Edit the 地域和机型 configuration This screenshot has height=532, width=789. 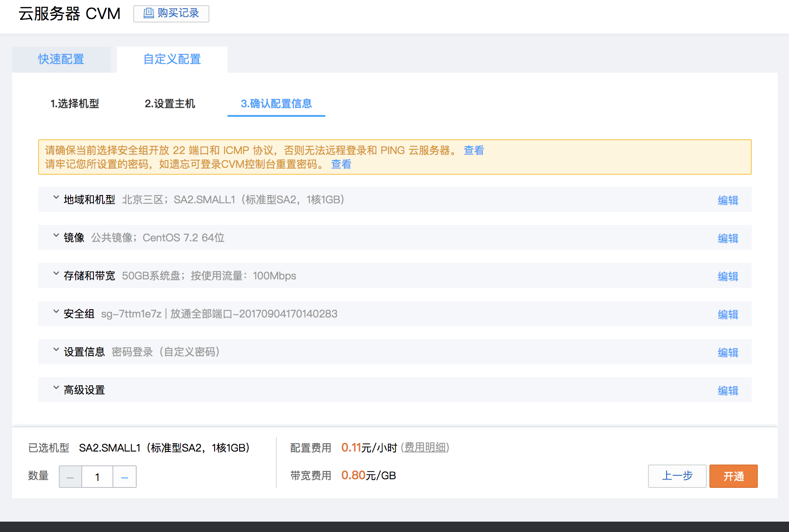tap(728, 200)
